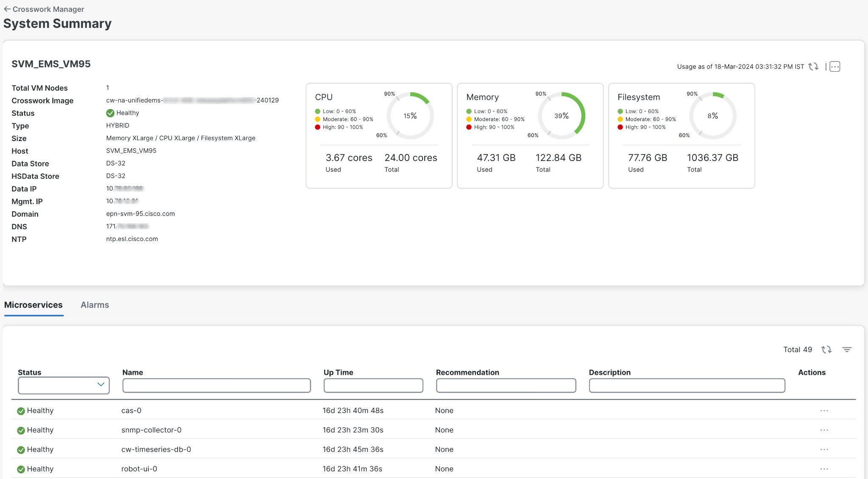The height and width of the screenshot is (479, 868).
Task: Refresh the usage statistics
Action: coord(814,66)
